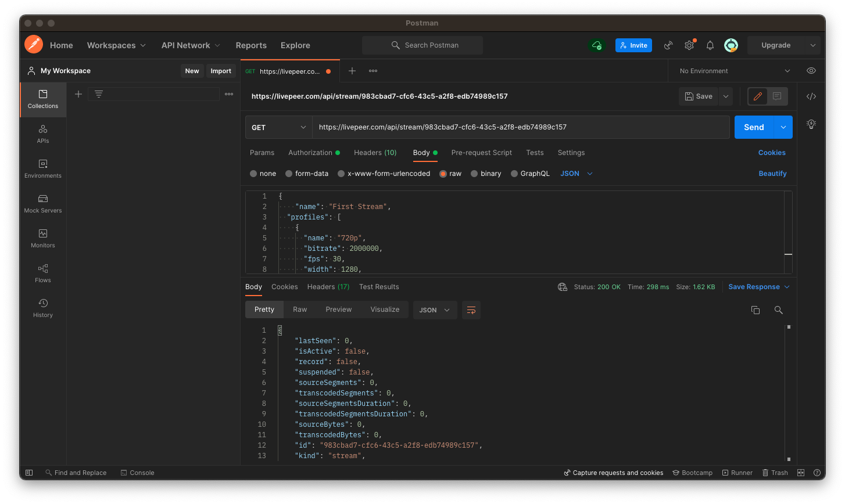The height and width of the screenshot is (504, 845).
Task: Switch to comment mode icon
Action: pos(777,96)
